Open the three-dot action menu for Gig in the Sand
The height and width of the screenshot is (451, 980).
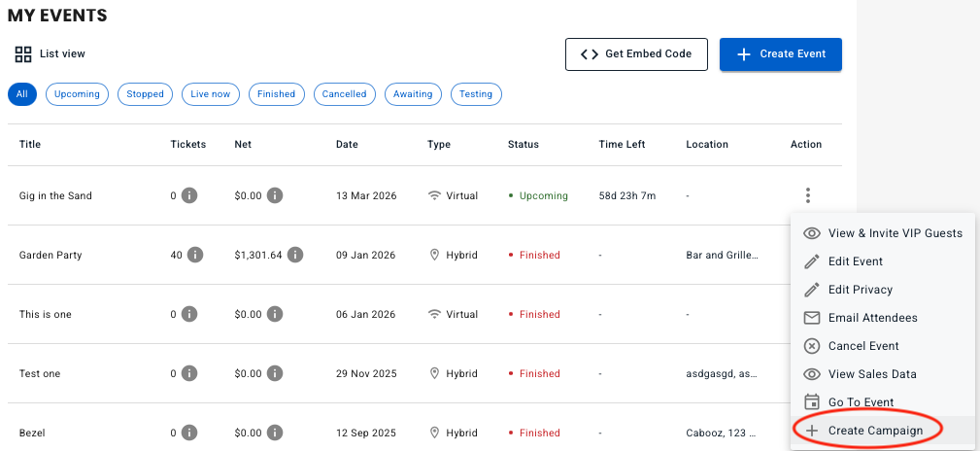tap(807, 195)
